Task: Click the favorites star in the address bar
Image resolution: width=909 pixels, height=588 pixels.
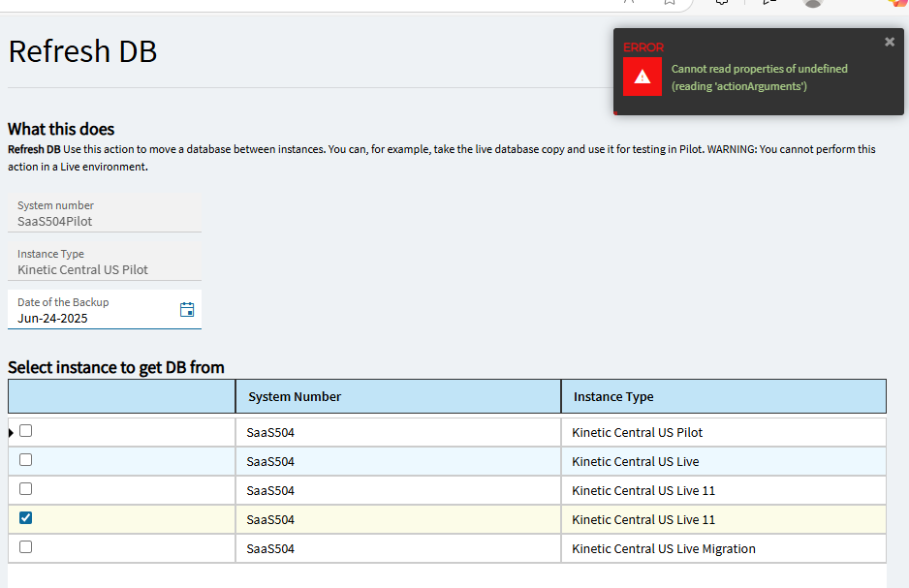Action: tap(668, 4)
